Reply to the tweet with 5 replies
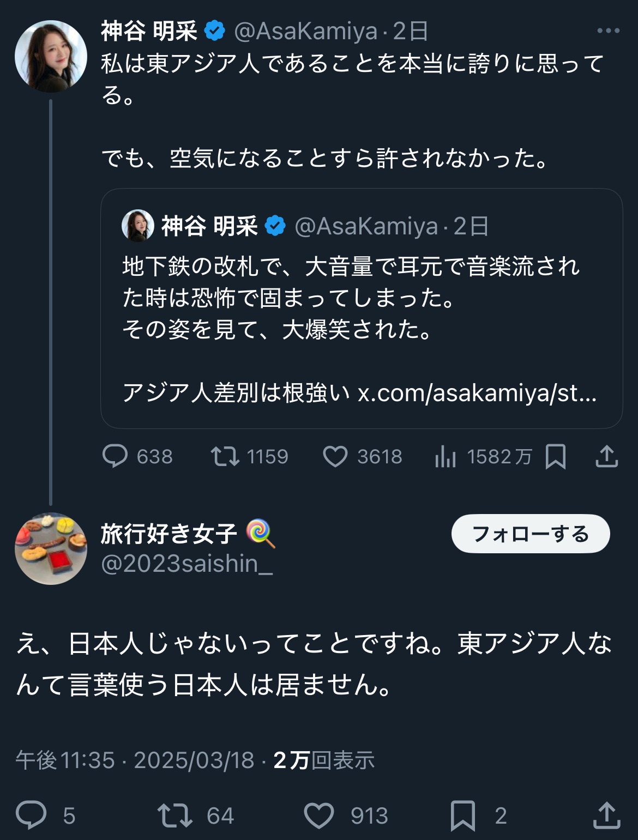Screen dimensions: 638x840 point(31,815)
